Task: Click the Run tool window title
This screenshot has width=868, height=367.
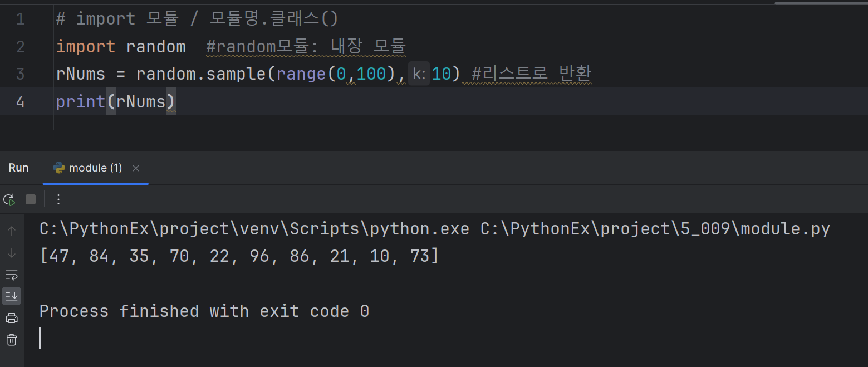Action: [x=19, y=168]
